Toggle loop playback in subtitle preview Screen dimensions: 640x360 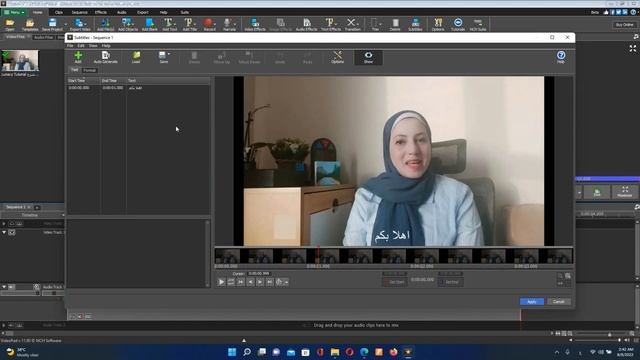point(231,282)
